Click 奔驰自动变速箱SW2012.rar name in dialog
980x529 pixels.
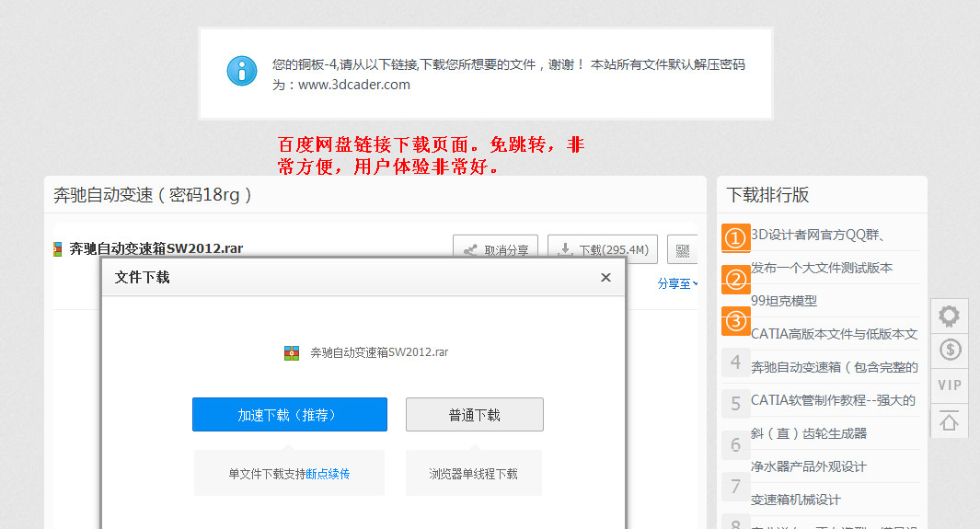tap(379, 353)
